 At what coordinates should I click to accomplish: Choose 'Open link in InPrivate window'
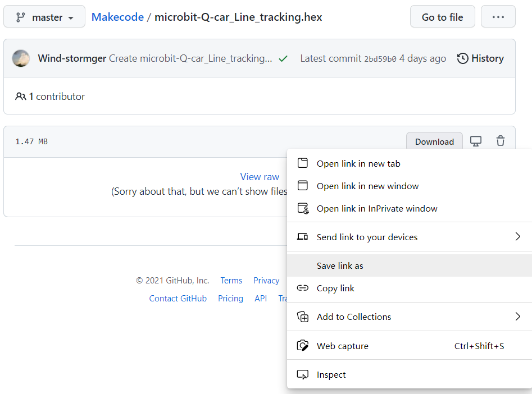(410, 208)
